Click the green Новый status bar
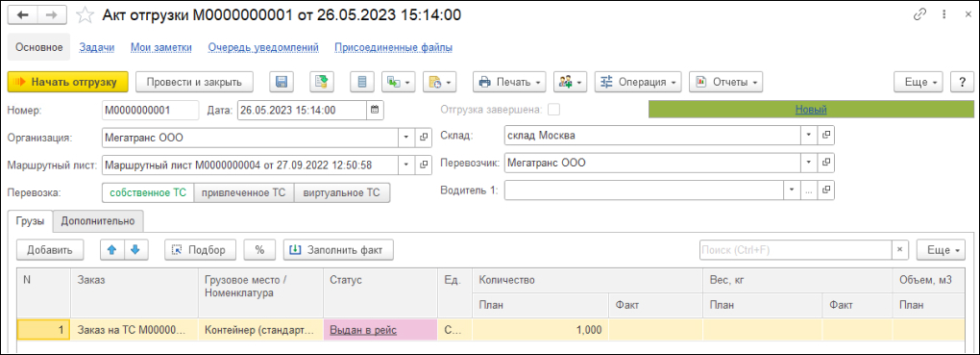980x355 pixels. coord(811,110)
